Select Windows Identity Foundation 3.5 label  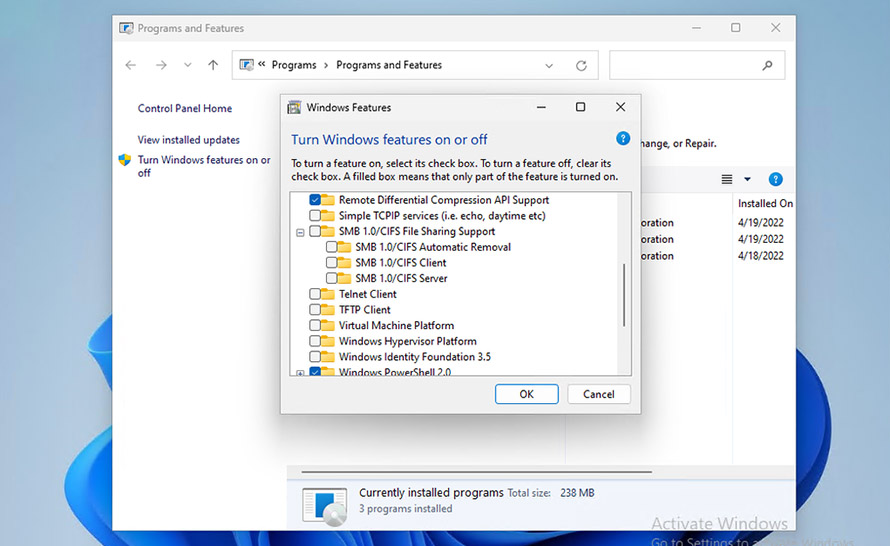tap(415, 357)
